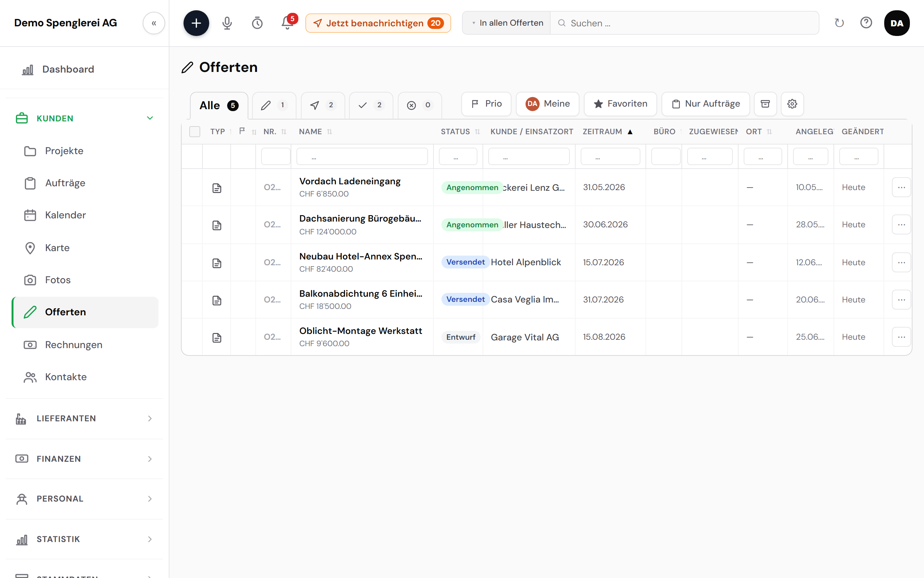Select the draft pencil tab with count 1

tap(274, 105)
